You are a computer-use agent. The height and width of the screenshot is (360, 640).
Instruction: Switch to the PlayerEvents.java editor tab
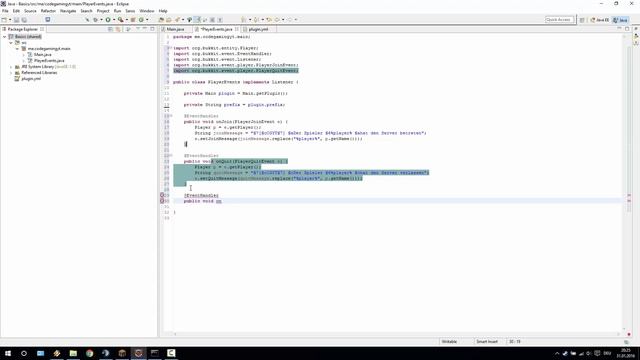(x=216, y=29)
